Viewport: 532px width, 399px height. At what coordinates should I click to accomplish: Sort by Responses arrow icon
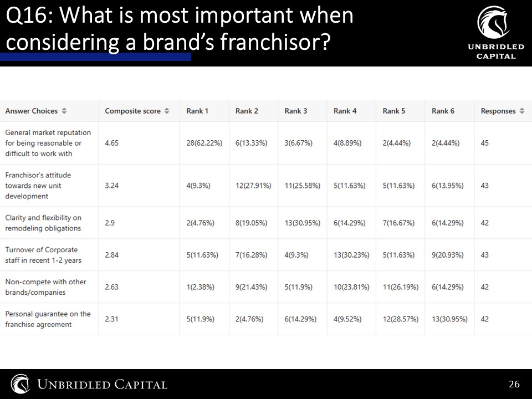coord(522,111)
